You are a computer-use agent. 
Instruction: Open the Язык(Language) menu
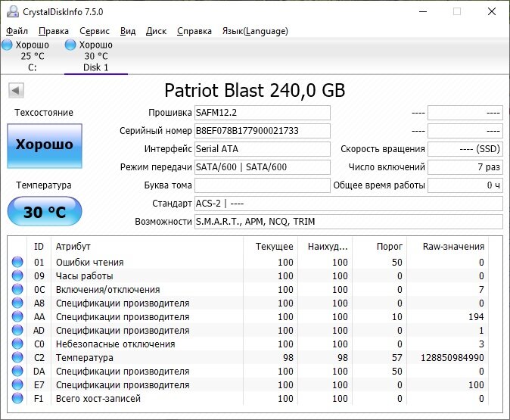coord(255,31)
